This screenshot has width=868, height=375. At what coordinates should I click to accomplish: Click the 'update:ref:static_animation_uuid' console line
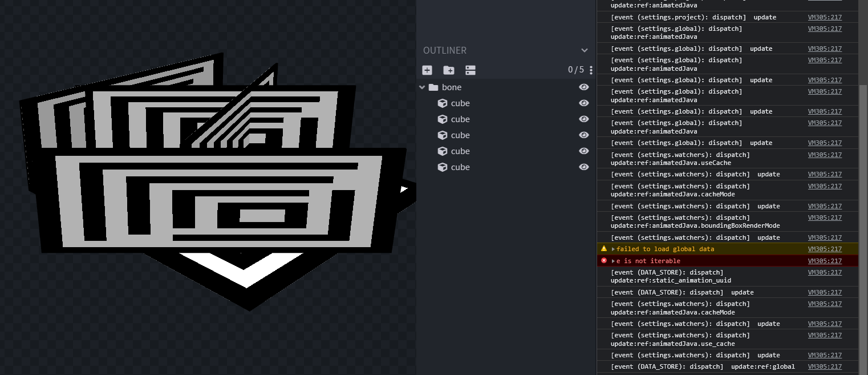(671, 277)
